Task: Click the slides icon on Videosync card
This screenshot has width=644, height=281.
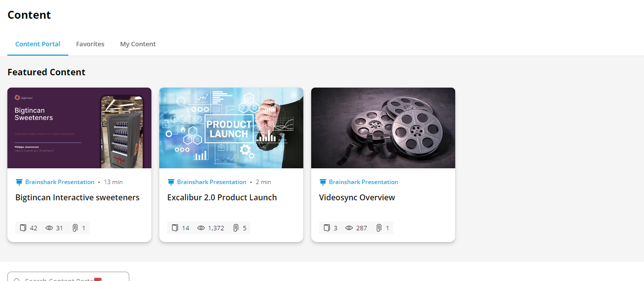Action: [327, 228]
